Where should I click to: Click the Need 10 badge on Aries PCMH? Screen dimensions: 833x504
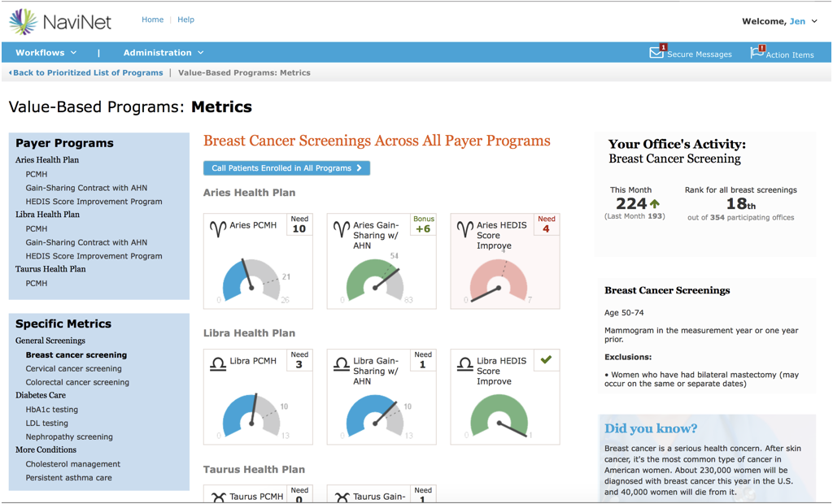pyautogui.click(x=299, y=224)
